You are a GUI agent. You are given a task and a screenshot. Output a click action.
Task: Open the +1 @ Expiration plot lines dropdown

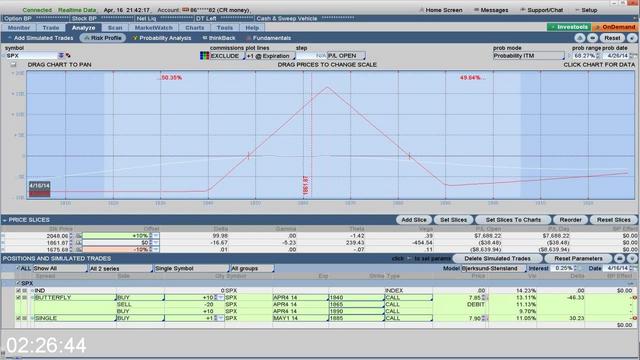point(271,56)
